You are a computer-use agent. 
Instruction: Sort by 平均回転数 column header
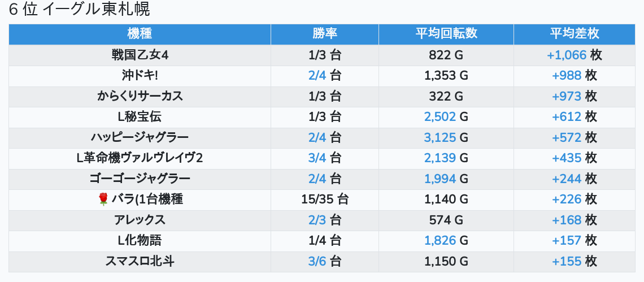pyautogui.click(x=446, y=34)
